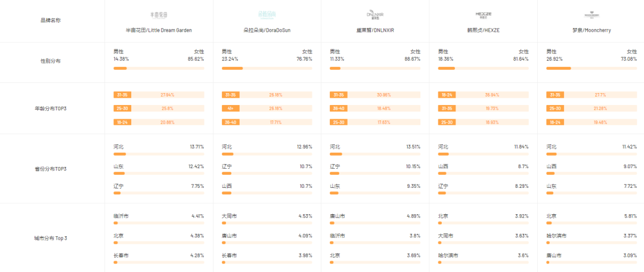Click the DoraDoSun teal brand logo
Screen dimensions: 644x272
click(267, 14)
